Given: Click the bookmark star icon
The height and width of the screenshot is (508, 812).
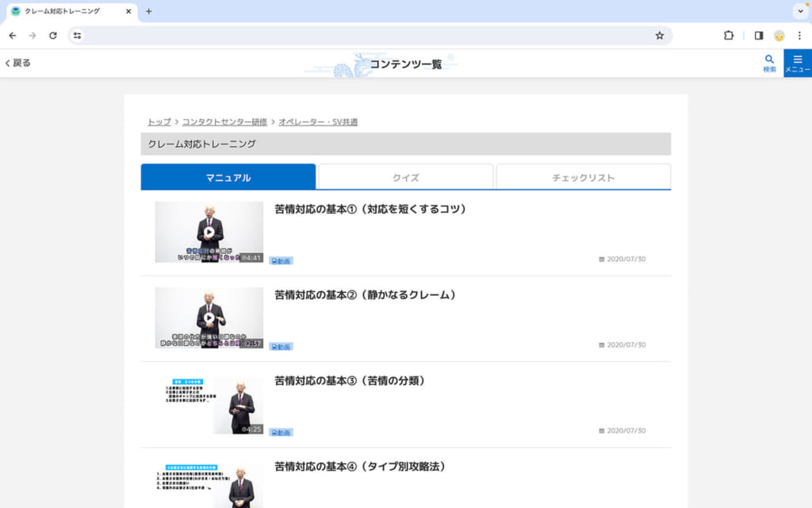Looking at the screenshot, I should (x=659, y=36).
